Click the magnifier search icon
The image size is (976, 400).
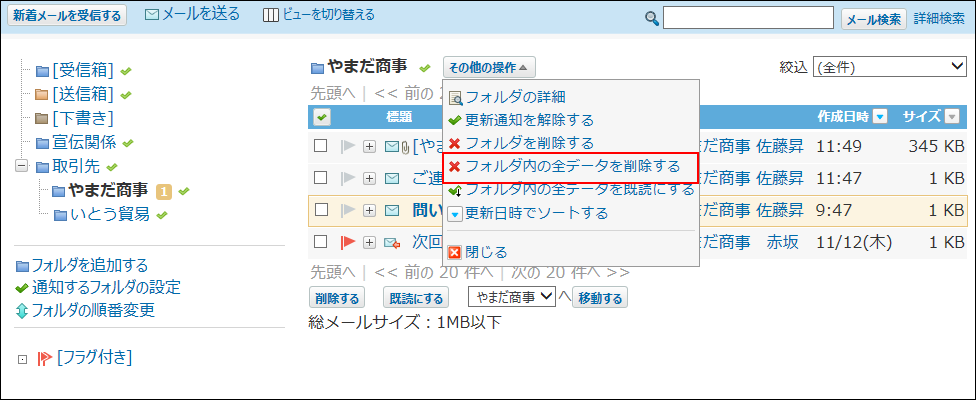(652, 19)
